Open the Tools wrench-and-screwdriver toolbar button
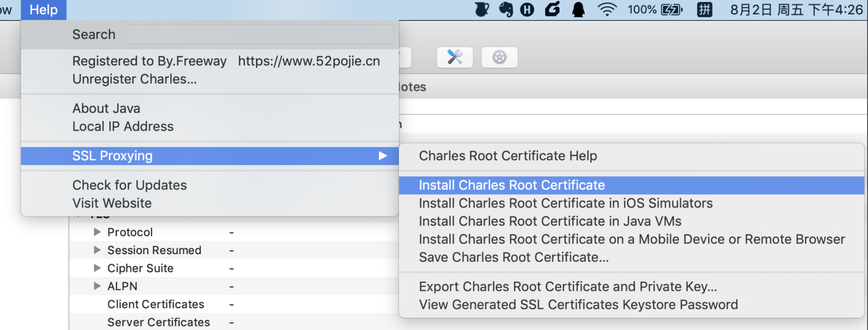Screen dimensions: 868x330 [455, 57]
